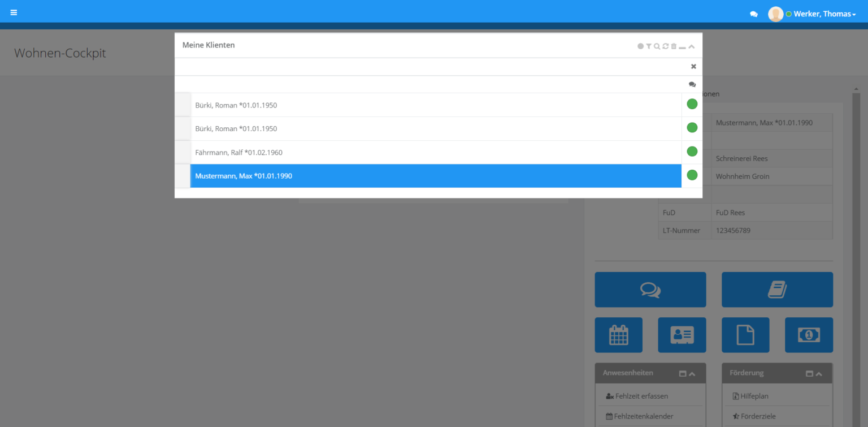Click the filter icon in Meine Klienten header
This screenshot has width=868, height=427.
(649, 46)
